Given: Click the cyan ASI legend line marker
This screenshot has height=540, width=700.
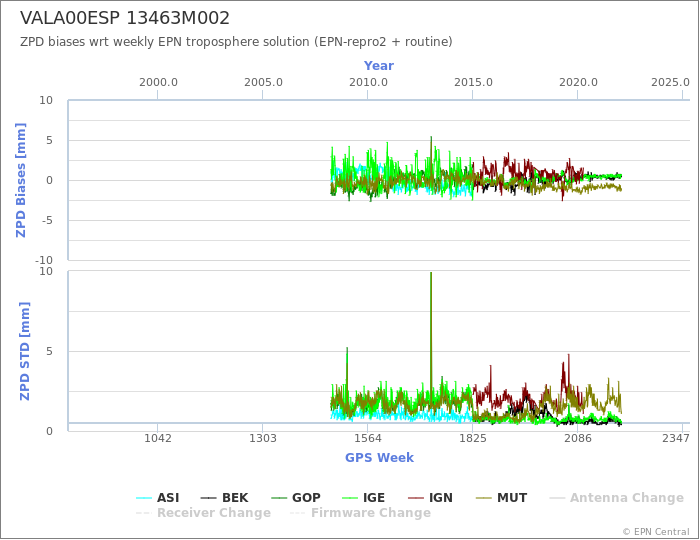Looking at the screenshot, I should pos(144,498).
